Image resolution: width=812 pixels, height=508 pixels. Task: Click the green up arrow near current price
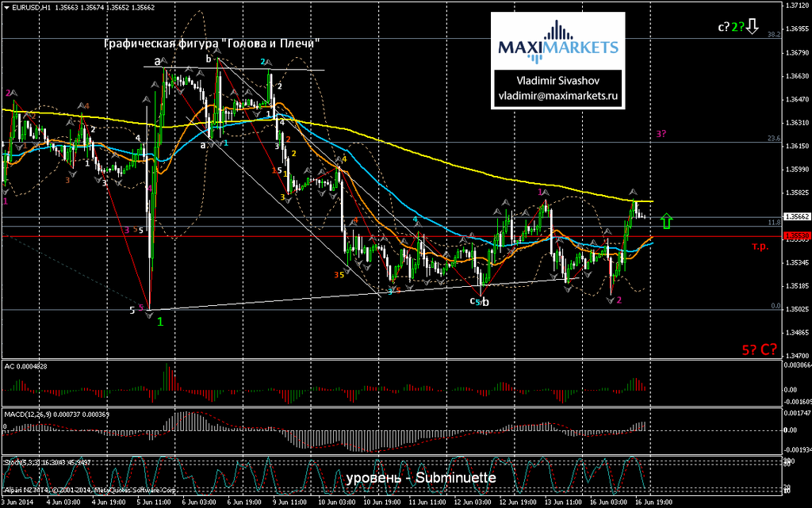pos(666,221)
